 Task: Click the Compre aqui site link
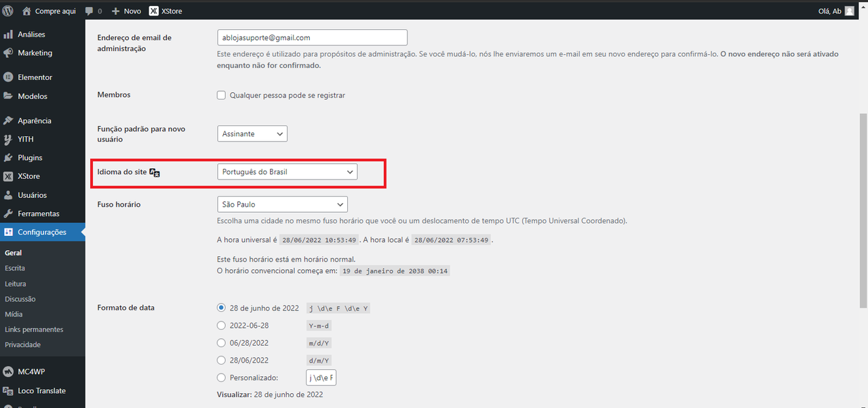[x=55, y=11]
